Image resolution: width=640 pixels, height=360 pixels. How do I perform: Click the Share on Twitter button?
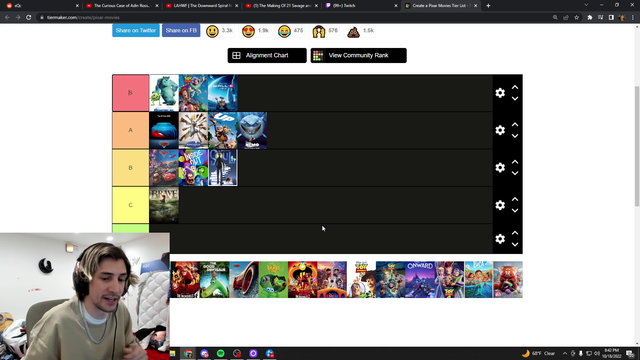click(136, 31)
